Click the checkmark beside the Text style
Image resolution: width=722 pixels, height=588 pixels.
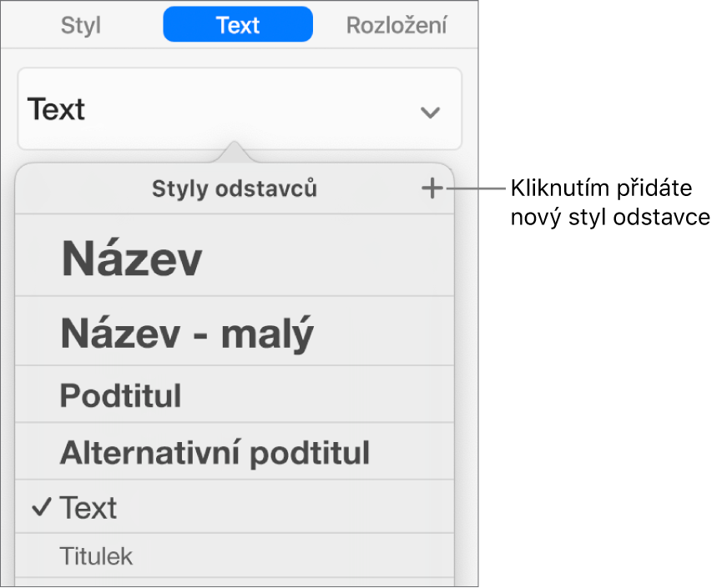pos(43,507)
